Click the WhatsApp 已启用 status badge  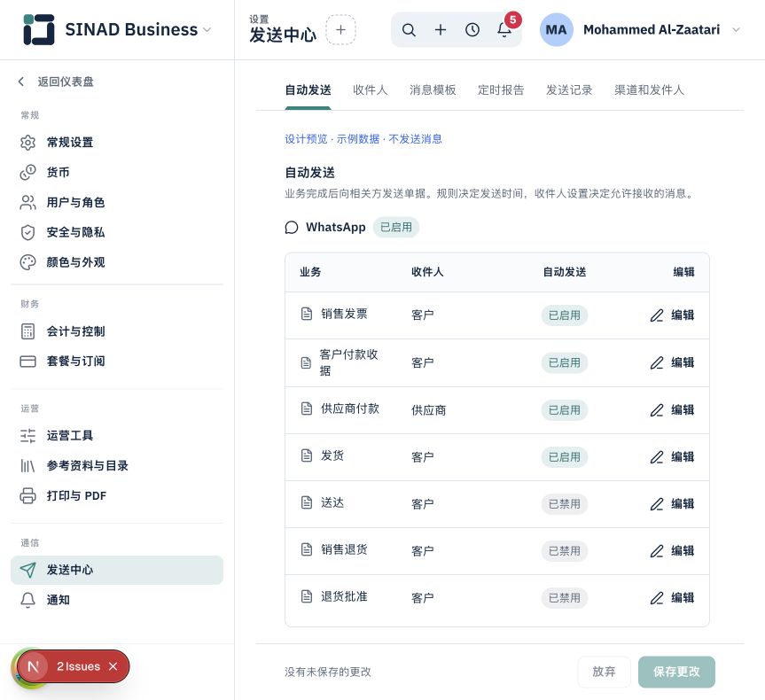(396, 228)
